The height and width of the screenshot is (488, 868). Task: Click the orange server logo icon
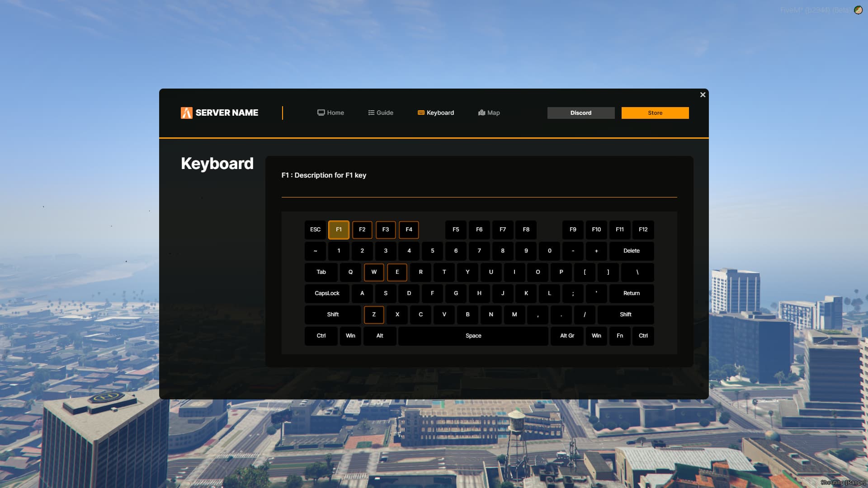pyautogui.click(x=186, y=113)
